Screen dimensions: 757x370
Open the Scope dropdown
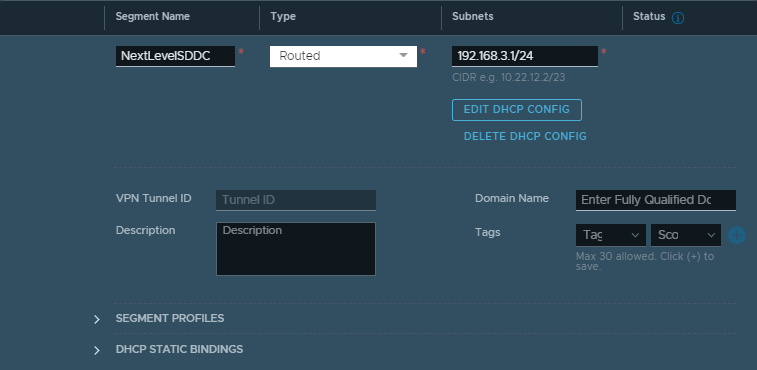point(686,235)
